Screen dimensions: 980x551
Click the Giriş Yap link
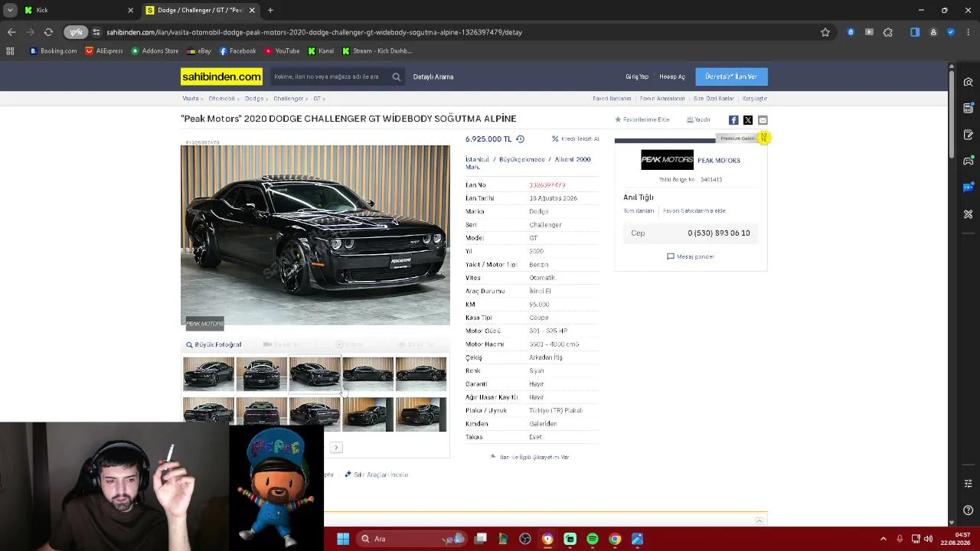pyautogui.click(x=637, y=77)
